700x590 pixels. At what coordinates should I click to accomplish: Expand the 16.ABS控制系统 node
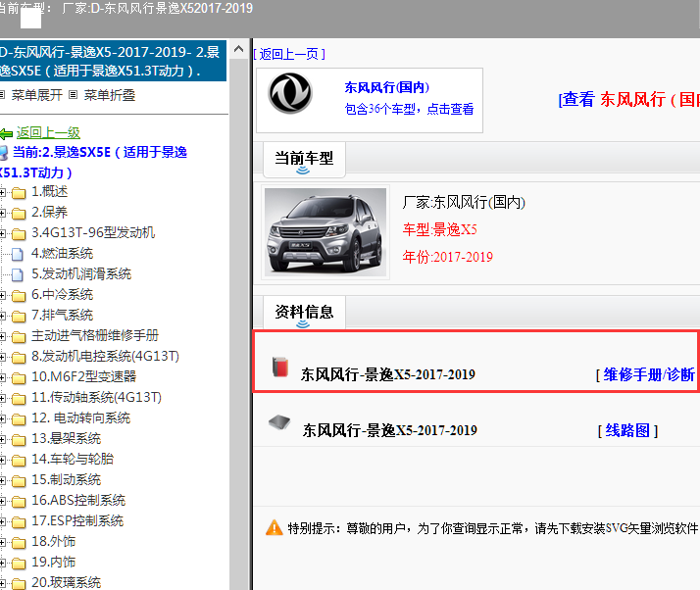pos(2,502)
